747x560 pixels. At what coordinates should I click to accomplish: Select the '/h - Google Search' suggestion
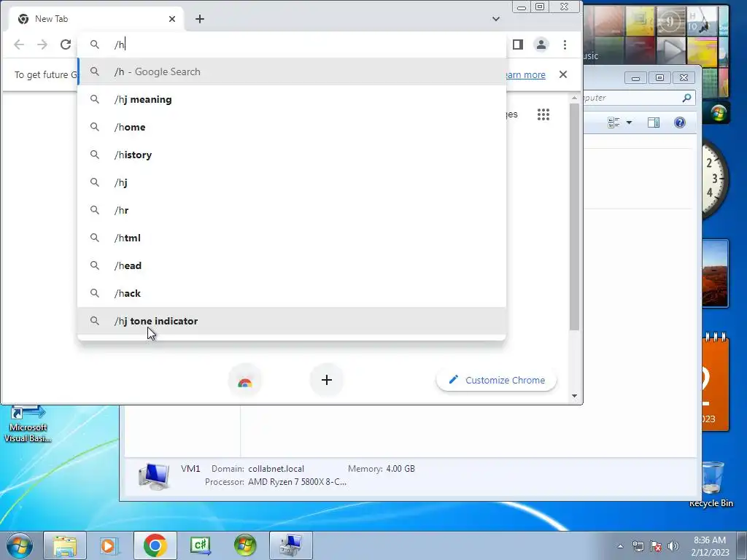[x=292, y=71]
